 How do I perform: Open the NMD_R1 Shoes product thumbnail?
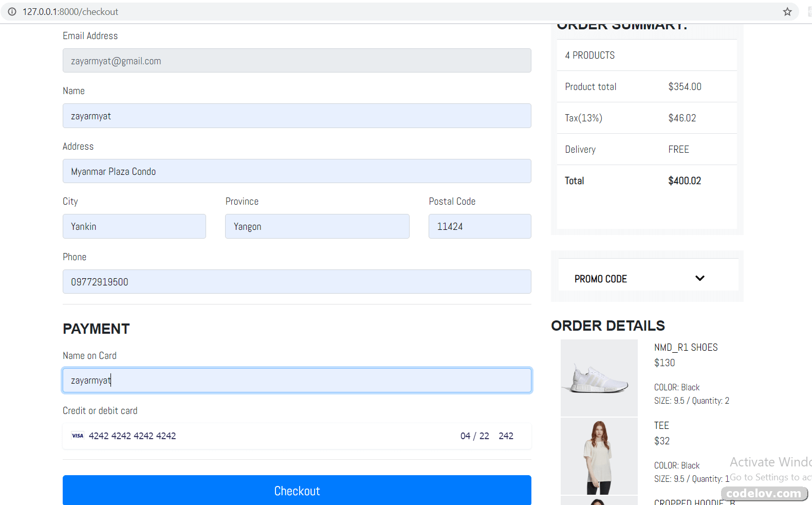(599, 378)
